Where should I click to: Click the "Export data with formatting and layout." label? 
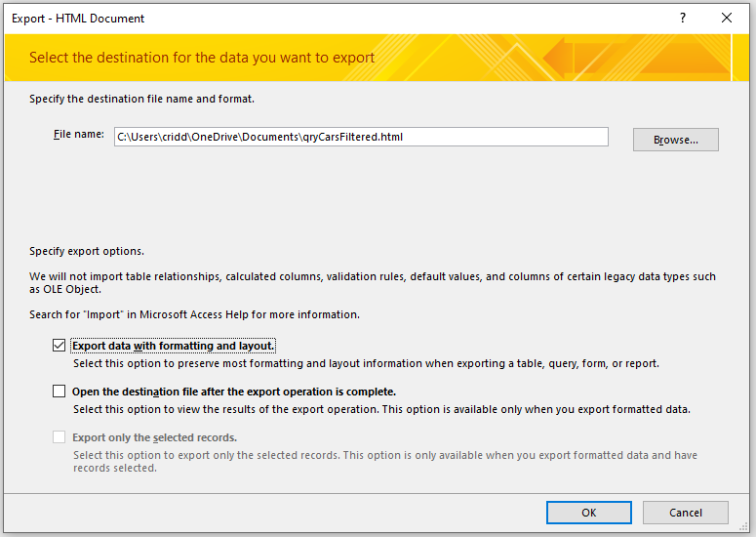173,346
